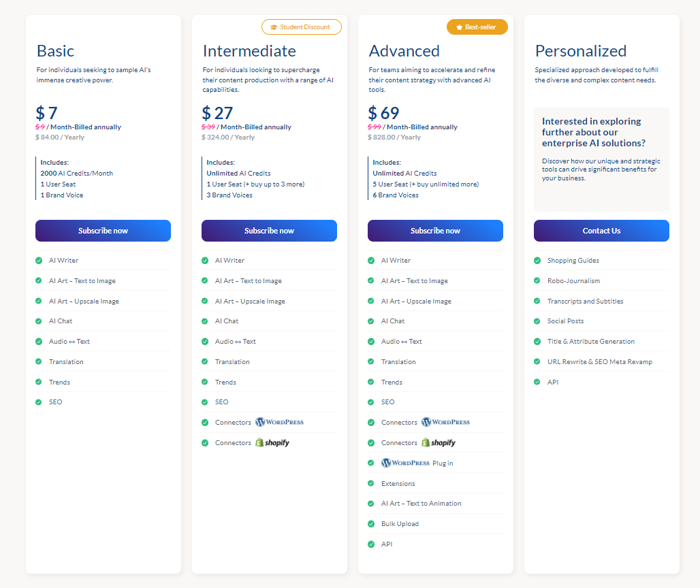Click WordPress Plug in logo in Advanced
The width and height of the screenshot is (700, 588).
405,463
